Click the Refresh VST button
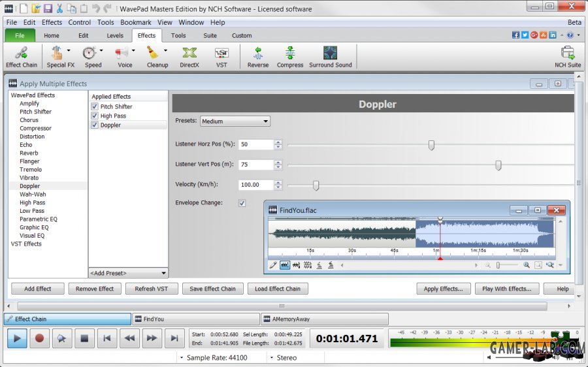 click(152, 289)
